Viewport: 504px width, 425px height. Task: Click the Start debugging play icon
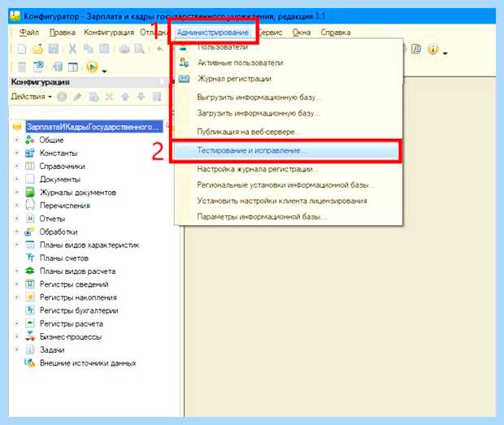pyautogui.click(x=92, y=67)
